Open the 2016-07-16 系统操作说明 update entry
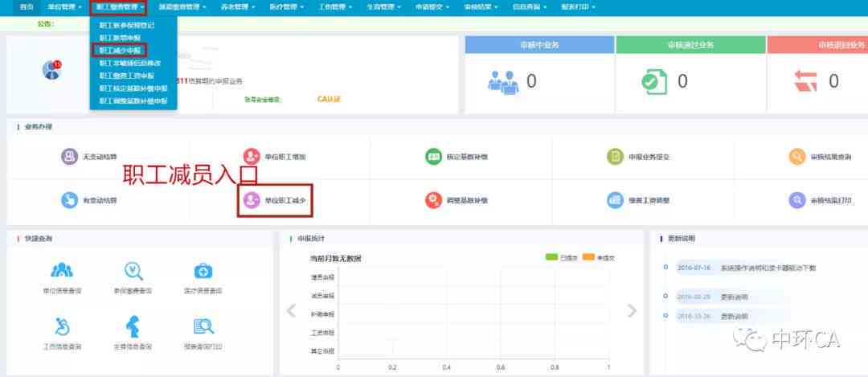This screenshot has width=868, height=377. tap(747, 268)
